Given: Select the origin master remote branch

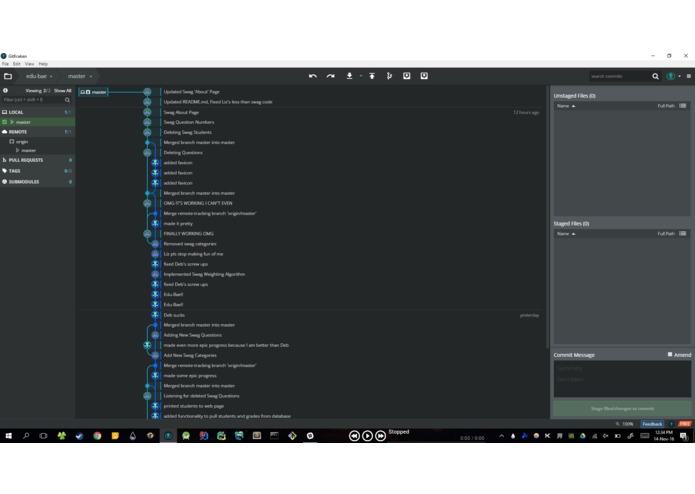Looking at the screenshot, I should [28, 150].
